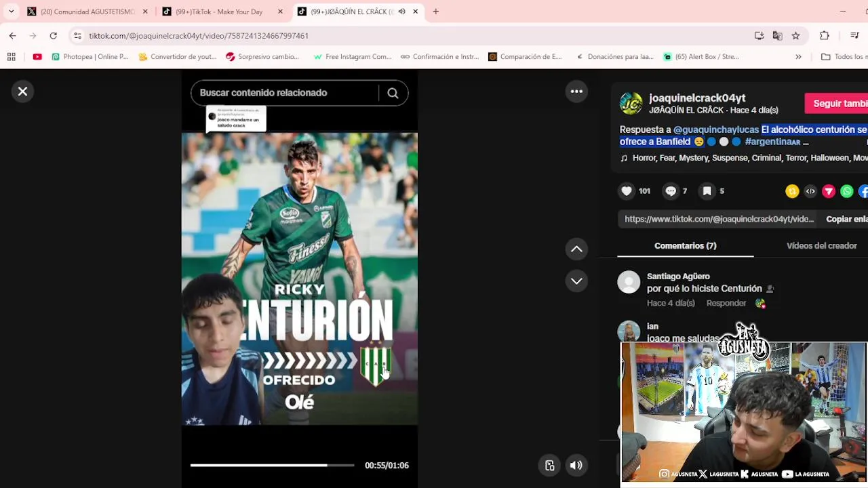Click Copiar enlace button
868x488 pixels.
[x=846, y=219]
